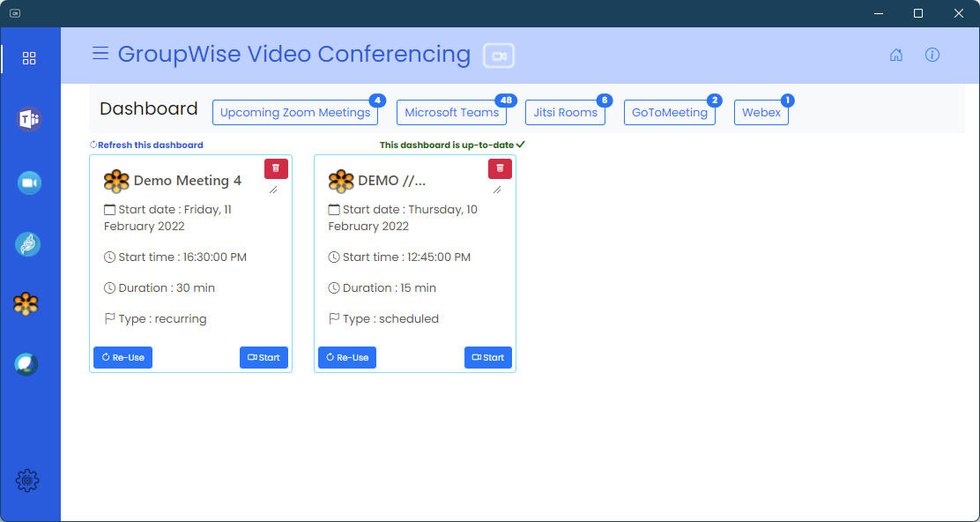980x522 pixels.
Task: Click GoToMeeting logo on DEMO //... card
Action: point(341,182)
